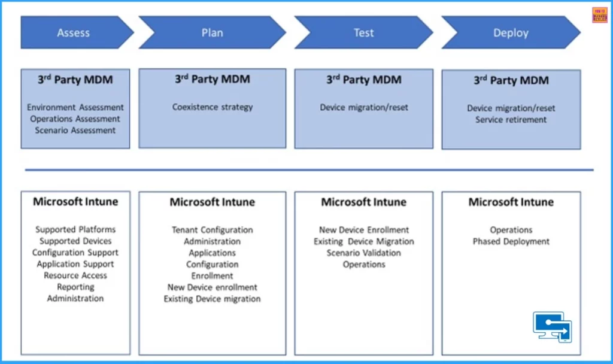
Task: Click the "Tenant Configuration" text
Action: tap(213, 230)
